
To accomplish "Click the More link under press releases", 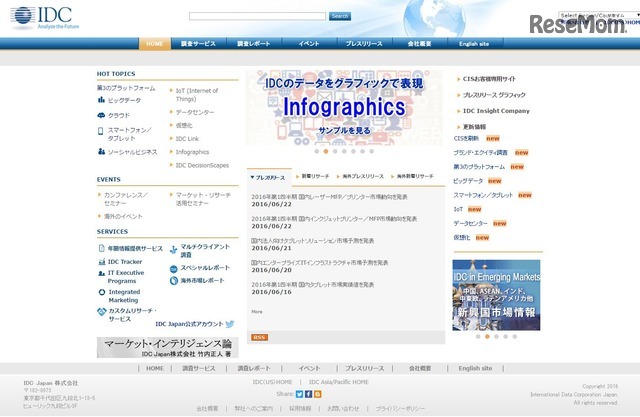I will point(257,311).
